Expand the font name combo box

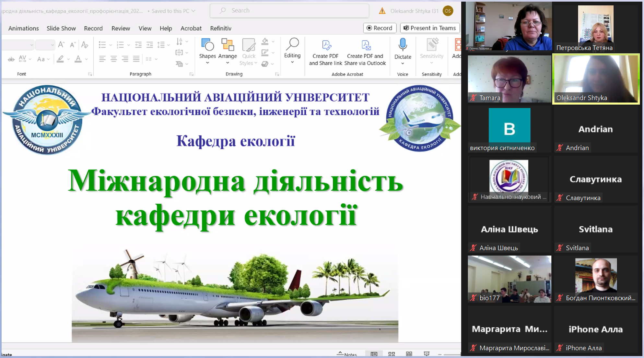31,45
